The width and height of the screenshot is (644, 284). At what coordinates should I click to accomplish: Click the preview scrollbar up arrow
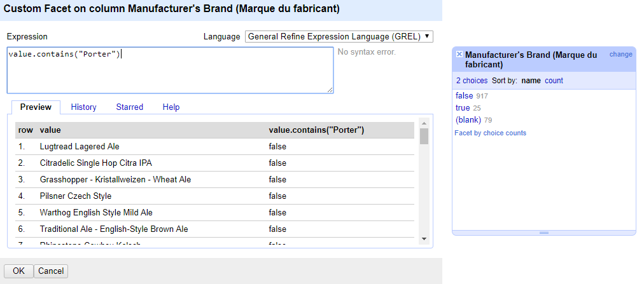[424, 123]
